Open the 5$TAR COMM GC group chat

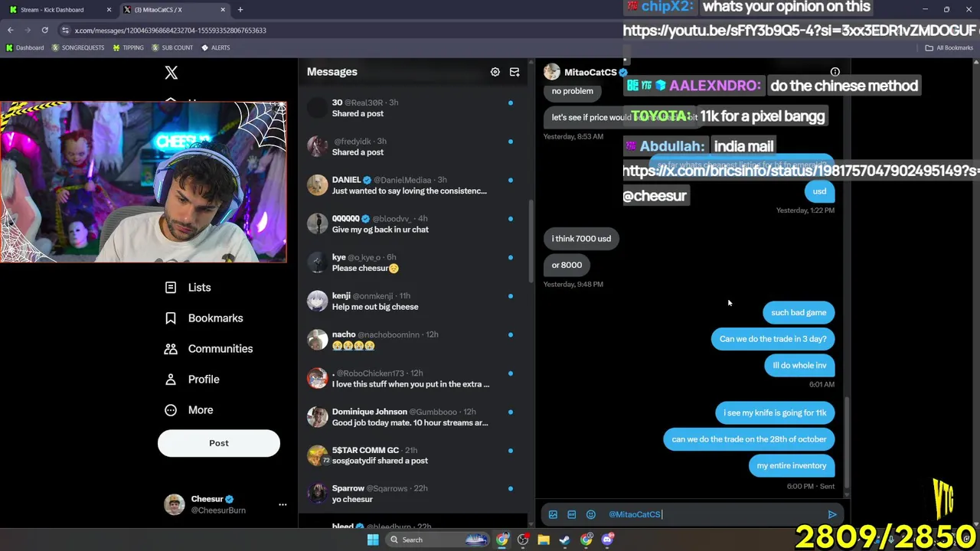point(412,455)
